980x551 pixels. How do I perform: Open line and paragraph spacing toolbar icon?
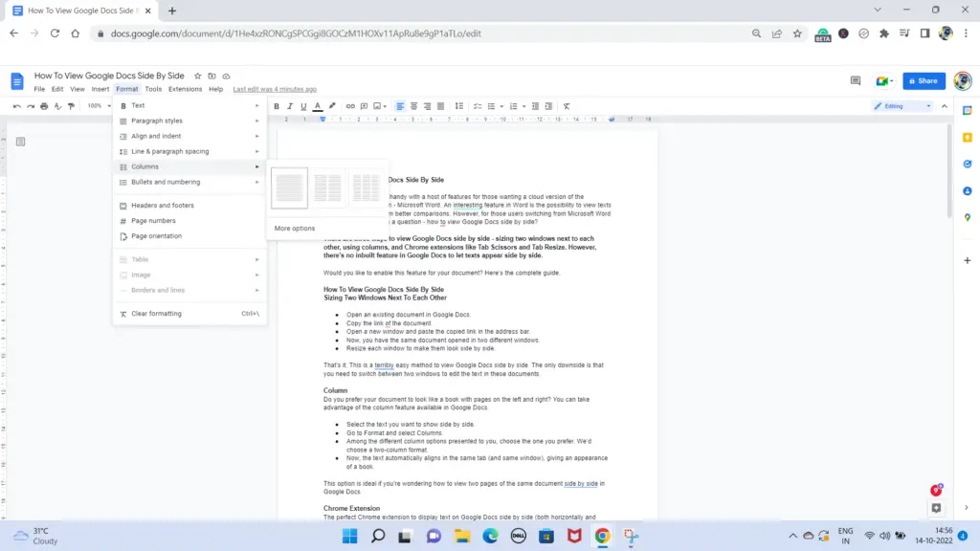pos(459,106)
